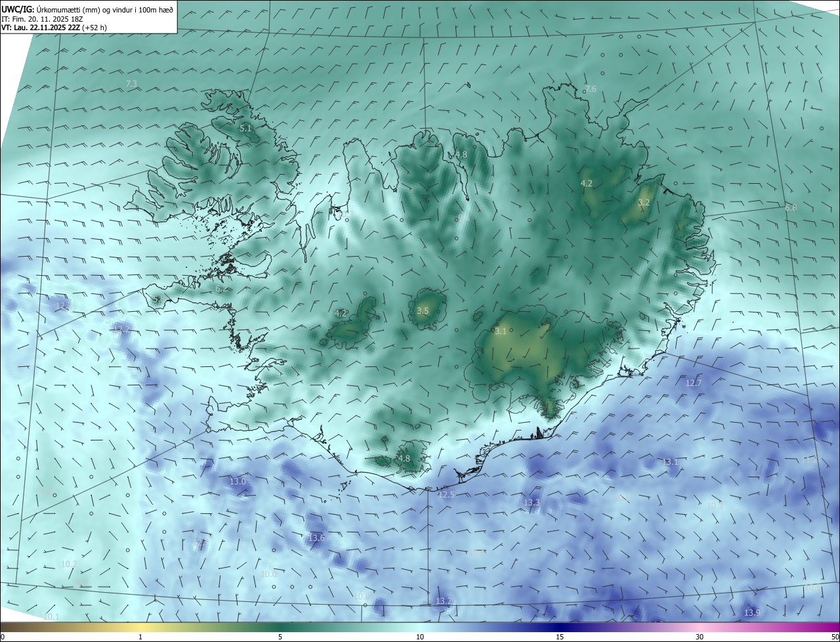This screenshot has width=840, height=642.
Task: Click the map value 10.3
Action: [x=715, y=505]
